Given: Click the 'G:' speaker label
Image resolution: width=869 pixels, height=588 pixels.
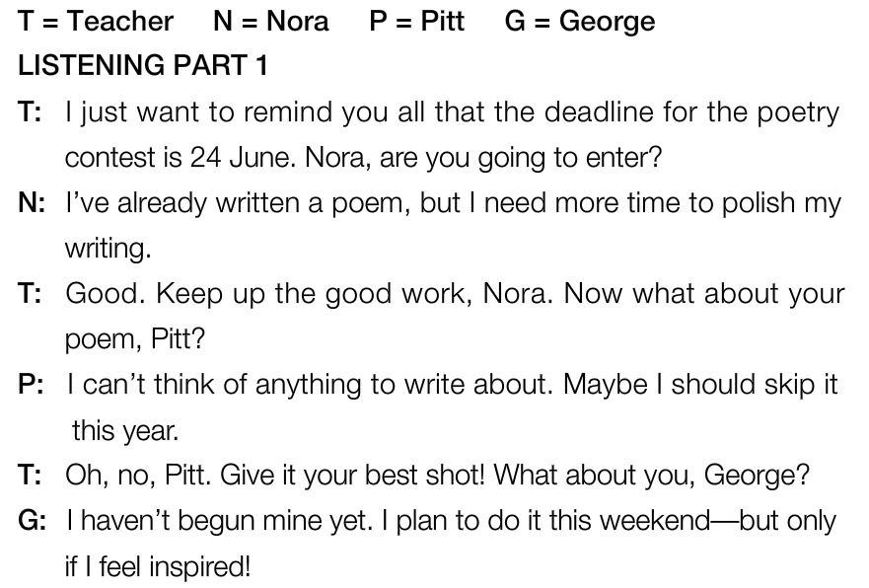Looking at the screenshot, I should [33, 520].
